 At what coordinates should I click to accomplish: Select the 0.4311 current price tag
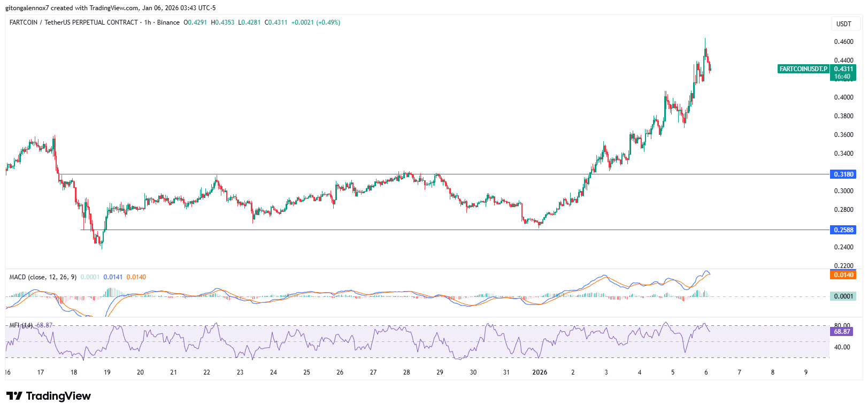(843, 69)
